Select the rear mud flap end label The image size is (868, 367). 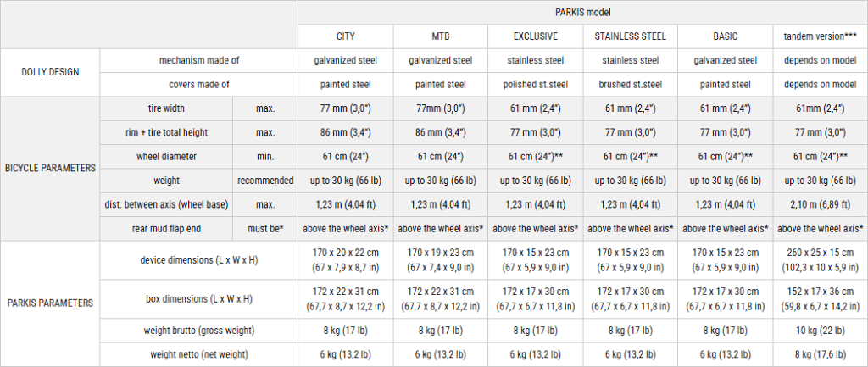coord(166,229)
